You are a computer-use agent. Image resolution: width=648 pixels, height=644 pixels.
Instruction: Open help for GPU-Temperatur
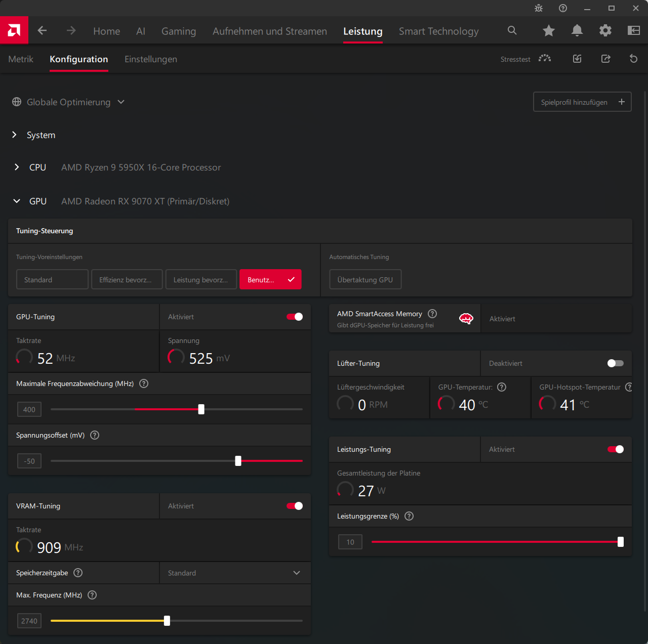pyautogui.click(x=502, y=387)
